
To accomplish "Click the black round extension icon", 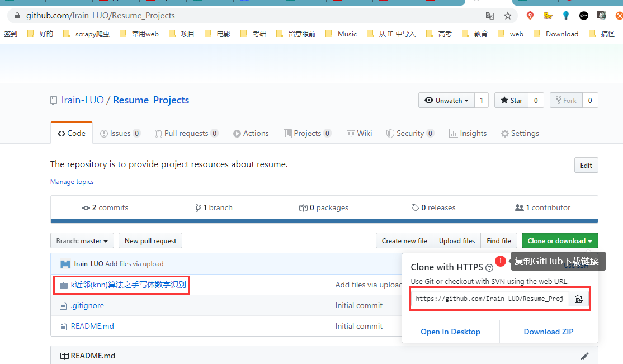I will pos(584,16).
